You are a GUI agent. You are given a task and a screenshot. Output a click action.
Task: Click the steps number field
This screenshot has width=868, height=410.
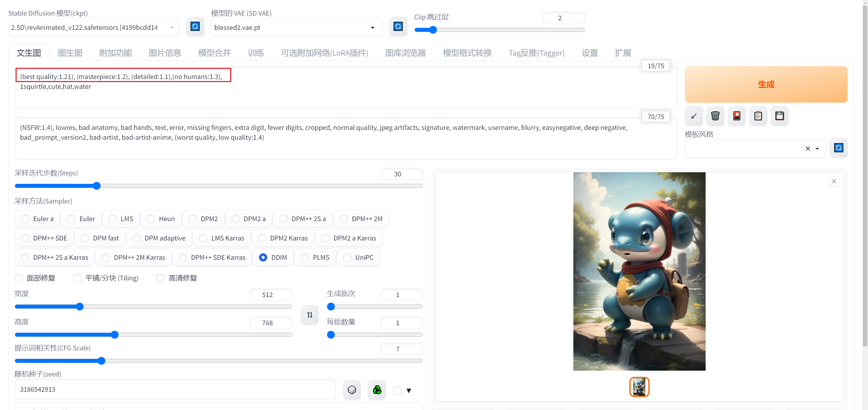(x=401, y=174)
